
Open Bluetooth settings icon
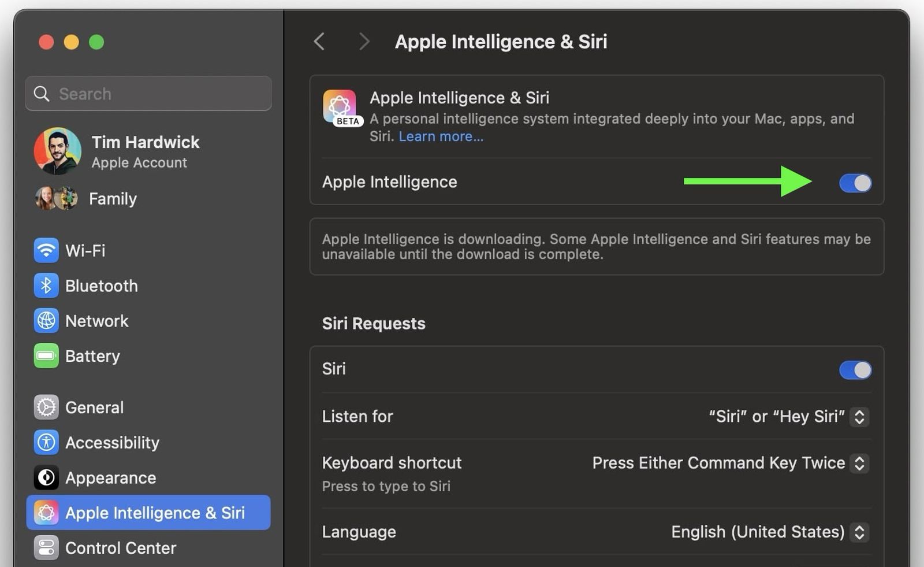[46, 286]
